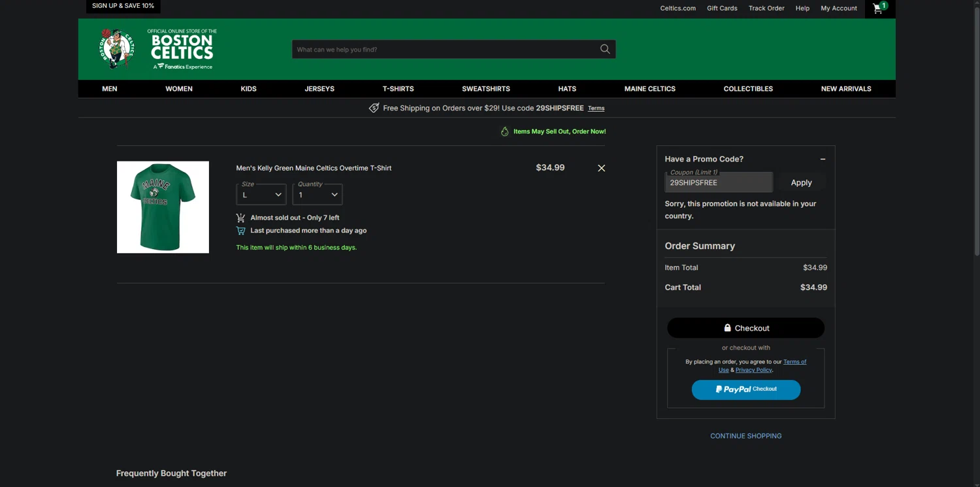Screen dimensions: 980x487
Task: Click the Order Summary heading
Action: pos(700,246)
